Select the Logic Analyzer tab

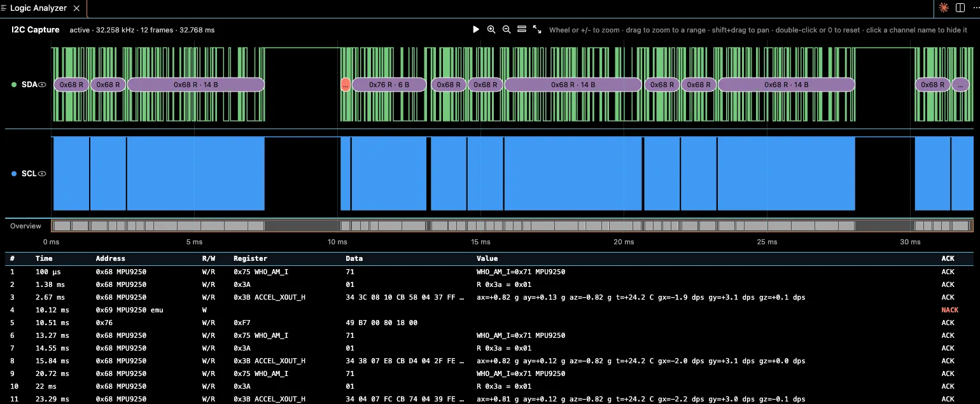pyautogui.click(x=43, y=8)
